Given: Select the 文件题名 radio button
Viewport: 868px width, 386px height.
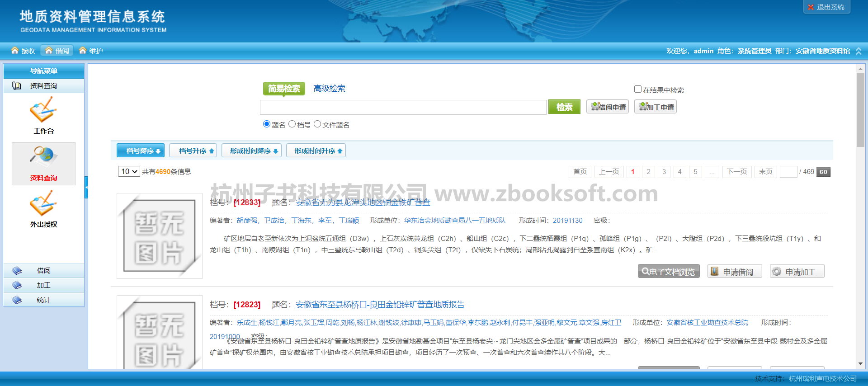Looking at the screenshot, I should (317, 124).
